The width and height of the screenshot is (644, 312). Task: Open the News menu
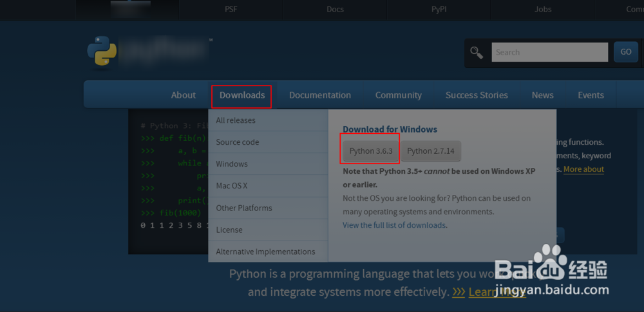[542, 95]
